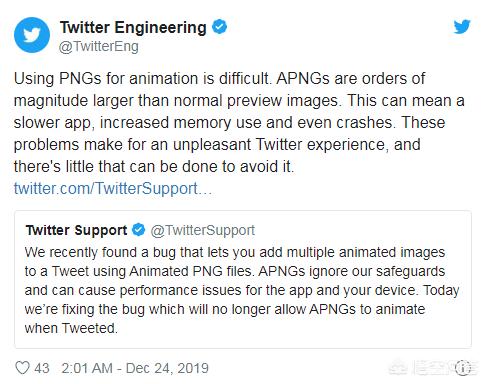Click the "when Tweeted." line in the quoted tweet
The image size is (487, 384).
[x=71, y=328]
